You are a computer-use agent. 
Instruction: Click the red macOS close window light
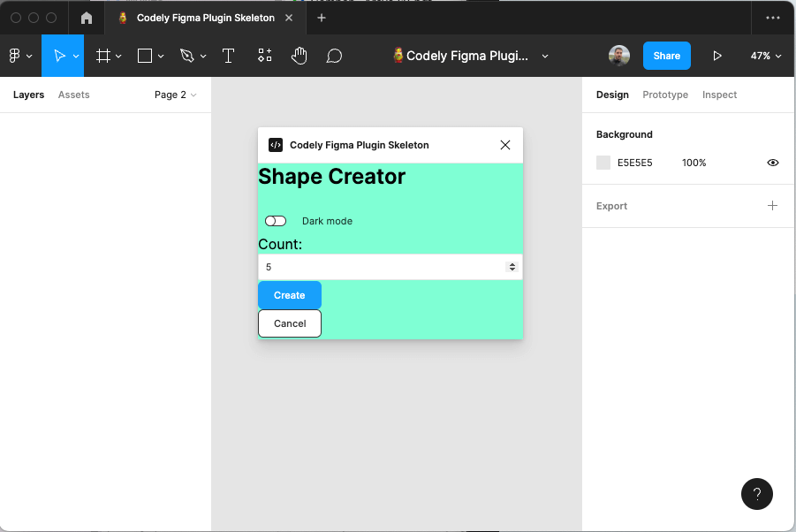tap(16, 18)
